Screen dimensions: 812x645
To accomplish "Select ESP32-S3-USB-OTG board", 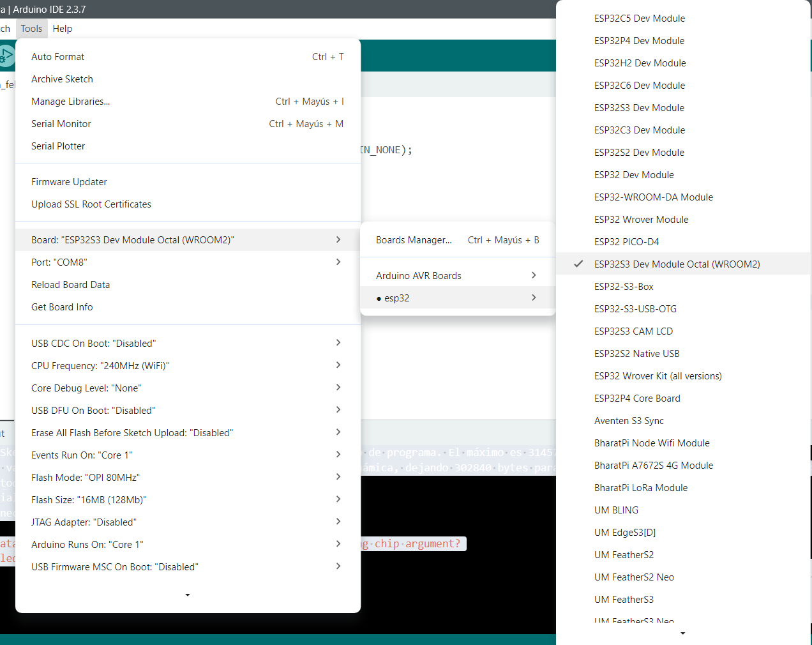I will (x=684, y=309).
